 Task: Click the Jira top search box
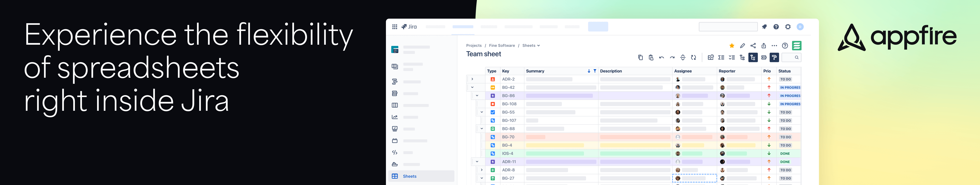tap(728, 27)
